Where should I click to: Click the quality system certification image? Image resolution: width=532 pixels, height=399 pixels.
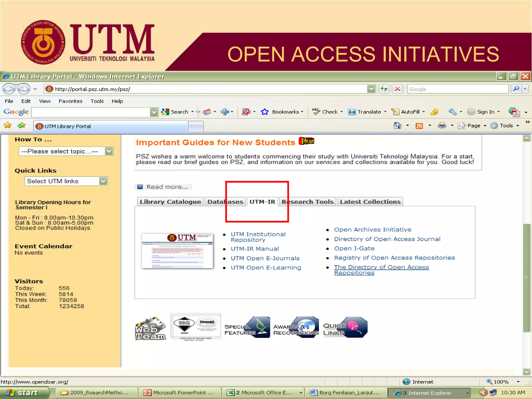coord(196,327)
